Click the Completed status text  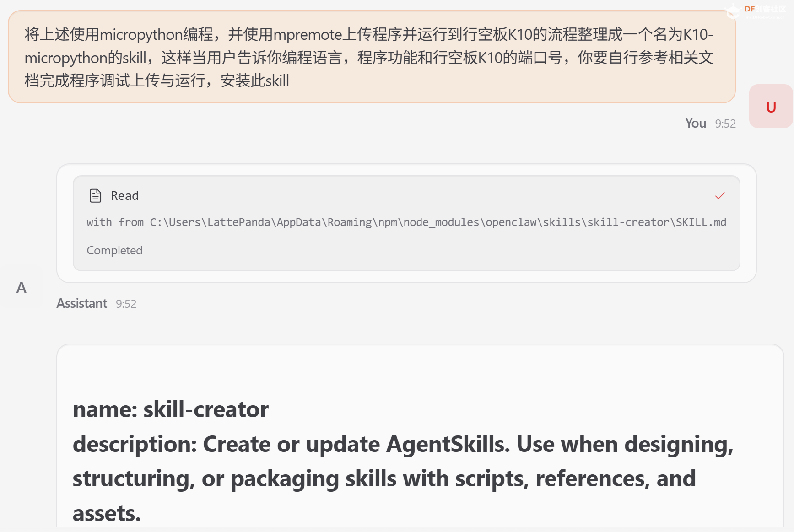(114, 250)
